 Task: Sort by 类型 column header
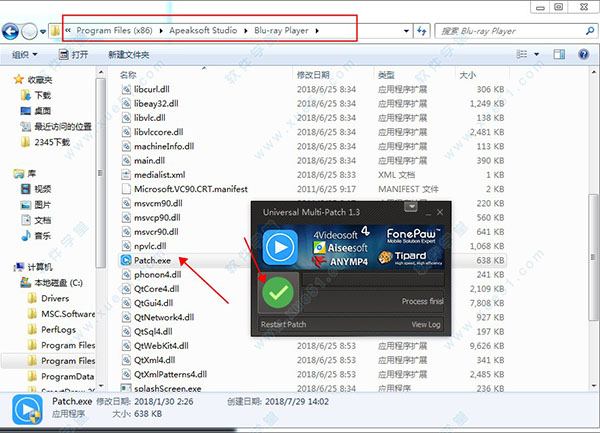(x=386, y=75)
